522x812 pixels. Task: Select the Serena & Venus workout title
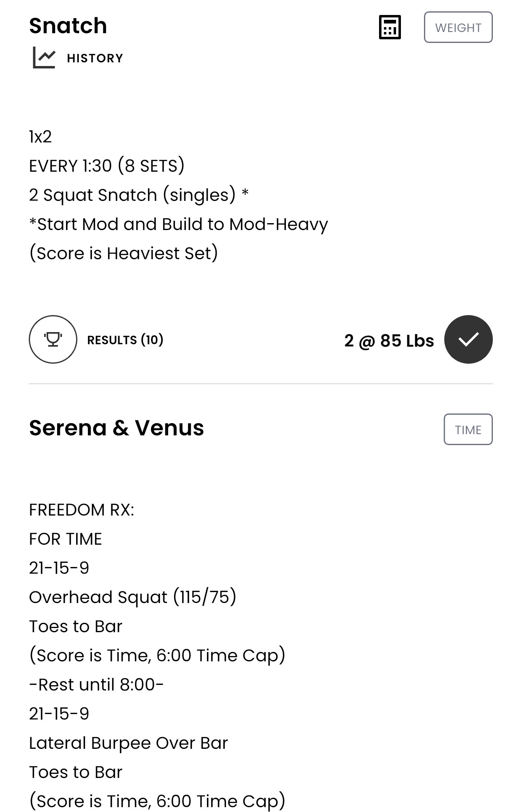[117, 428]
